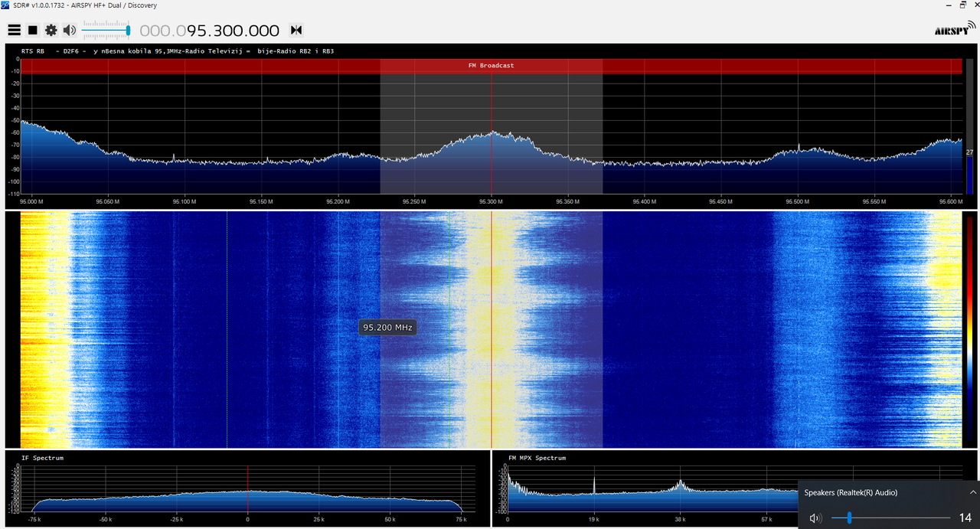The image size is (980, 529).
Task: Click the digit 9 in the frequency display
Action: [194, 31]
